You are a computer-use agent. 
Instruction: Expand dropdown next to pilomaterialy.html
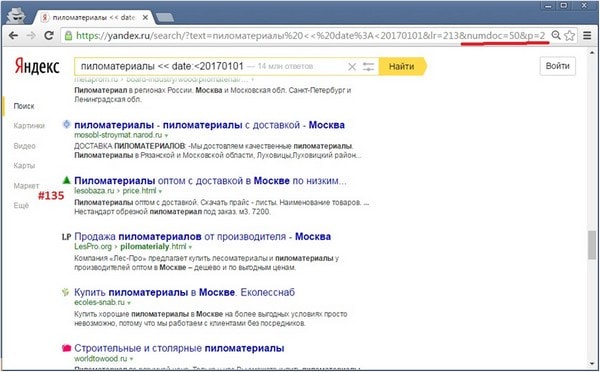[x=190, y=247]
